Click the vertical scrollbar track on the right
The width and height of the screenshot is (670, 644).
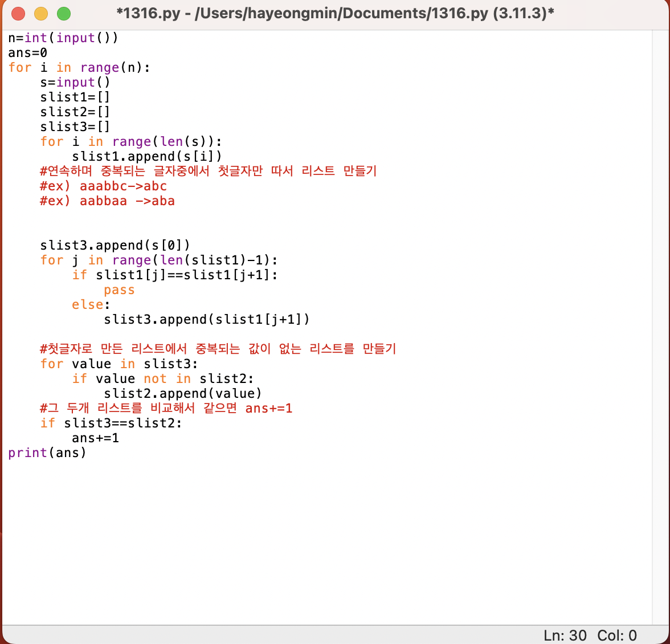point(661,327)
